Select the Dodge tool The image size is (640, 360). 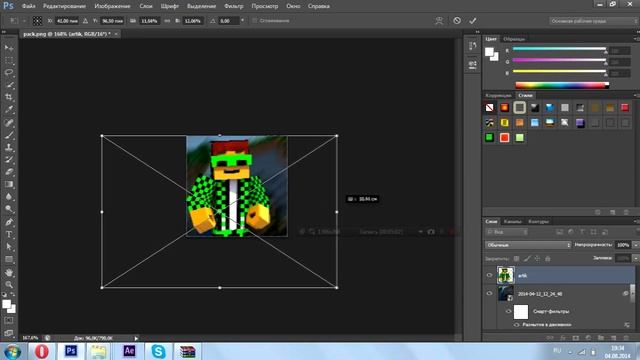9,209
